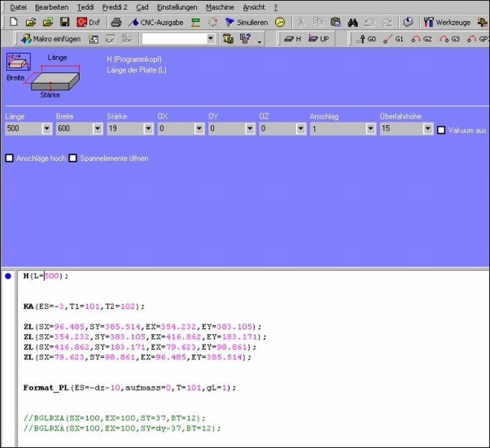The image size is (490, 448).
Task: Open the Cad menu
Action: 142,7
